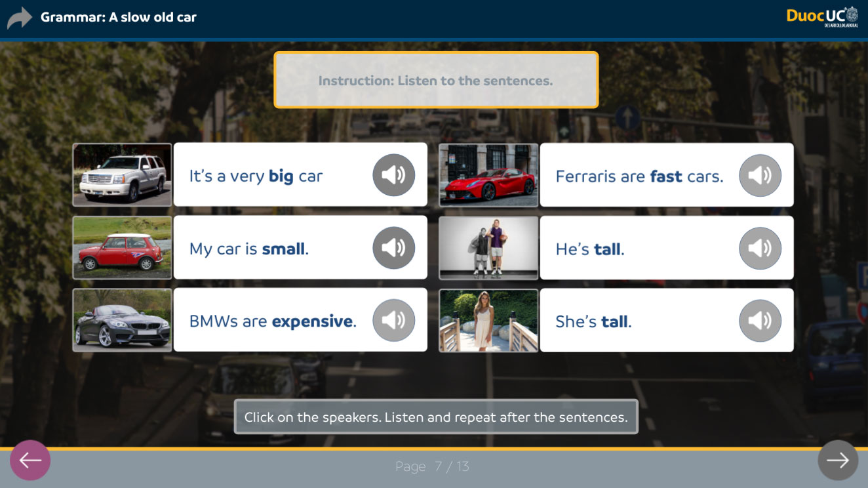Play audio for "She's tall."
The height and width of the screenshot is (488, 868).
tap(760, 321)
